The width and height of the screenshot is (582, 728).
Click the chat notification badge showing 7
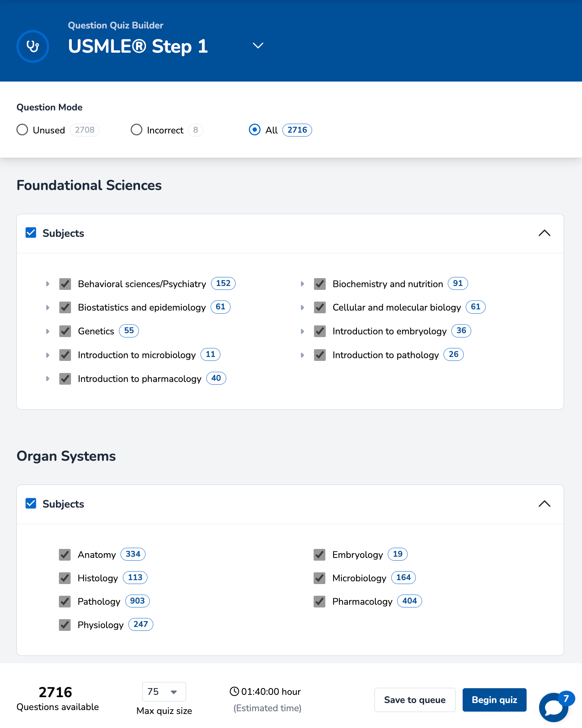pos(566,698)
